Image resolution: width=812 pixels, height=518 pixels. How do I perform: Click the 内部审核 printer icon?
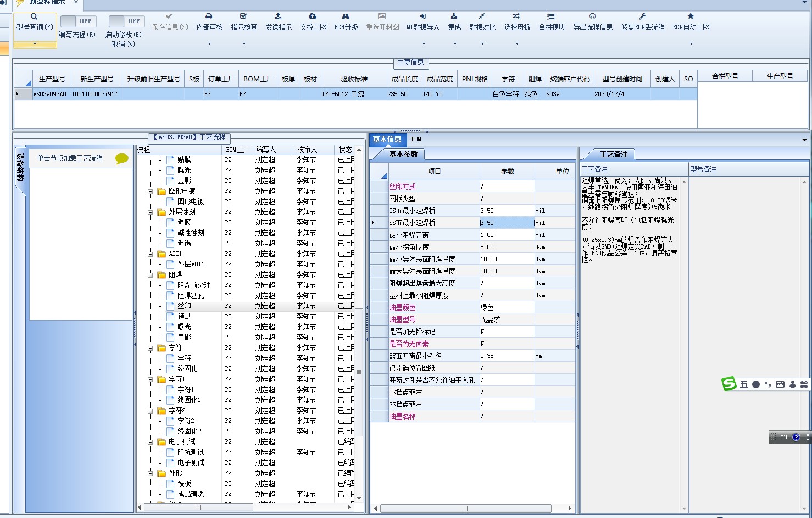click(x=209, y=16)
